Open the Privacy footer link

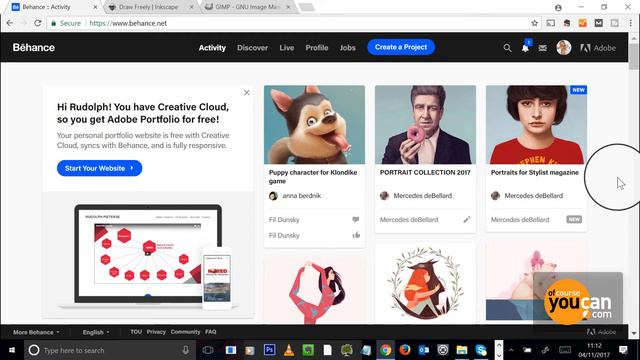click(x=156, y=332)
